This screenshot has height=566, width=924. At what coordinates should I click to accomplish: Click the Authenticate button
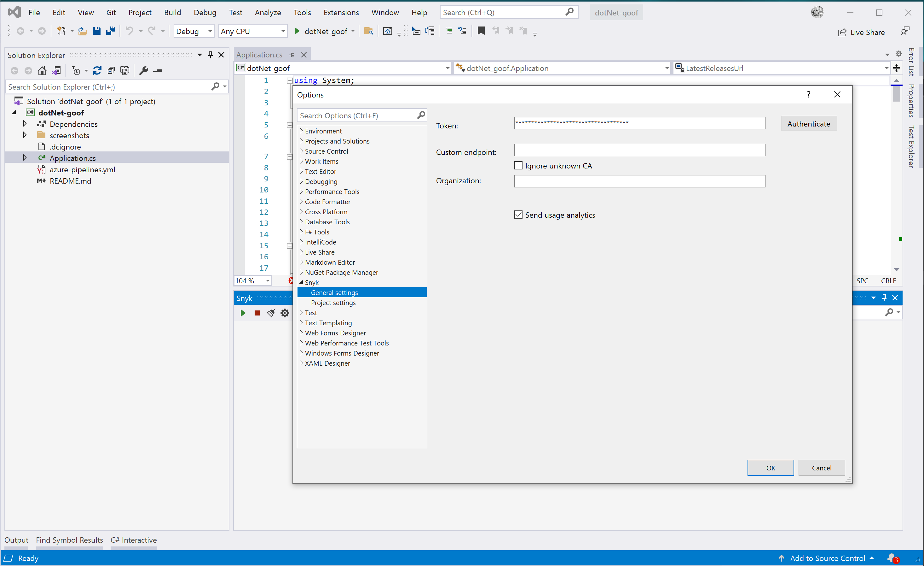[x=809, y=124]
